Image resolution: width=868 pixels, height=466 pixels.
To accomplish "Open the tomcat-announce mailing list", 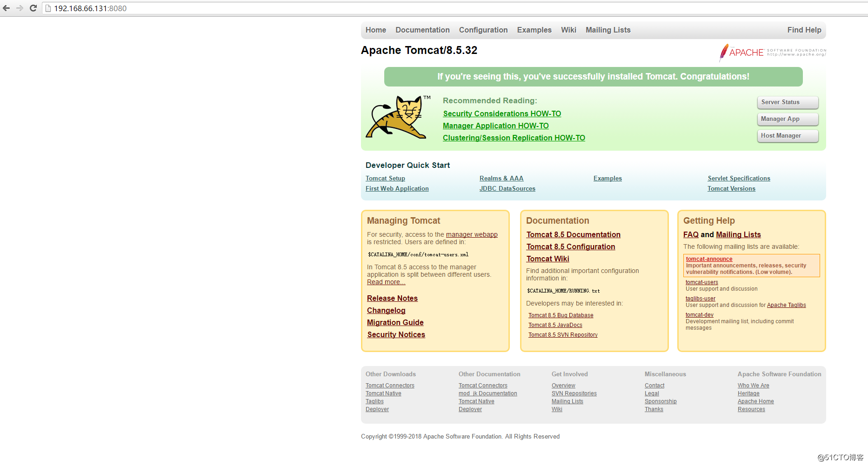I will (709, 259).
